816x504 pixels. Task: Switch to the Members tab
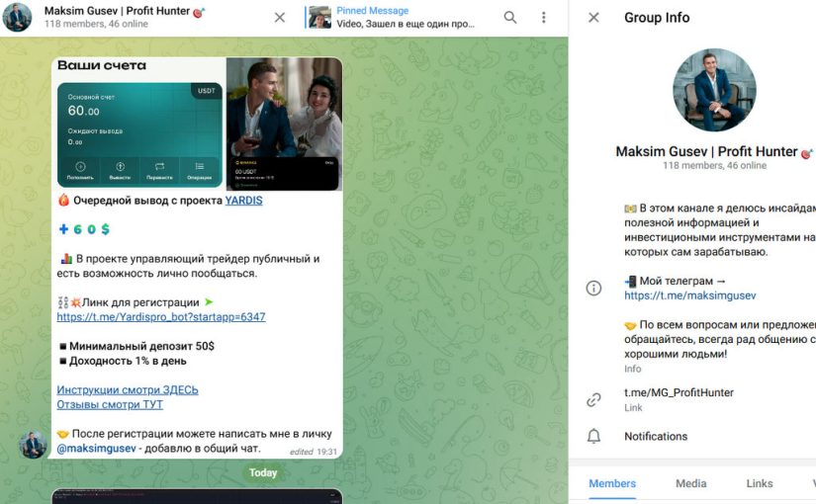612,483
